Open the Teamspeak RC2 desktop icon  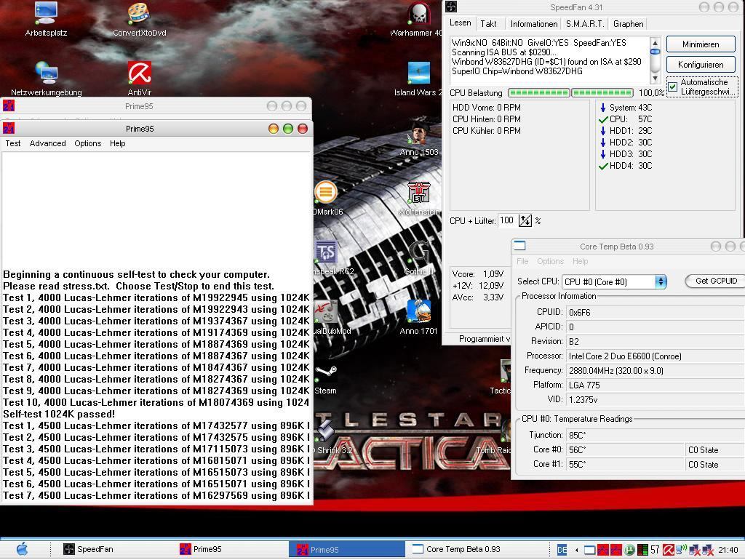328,258
